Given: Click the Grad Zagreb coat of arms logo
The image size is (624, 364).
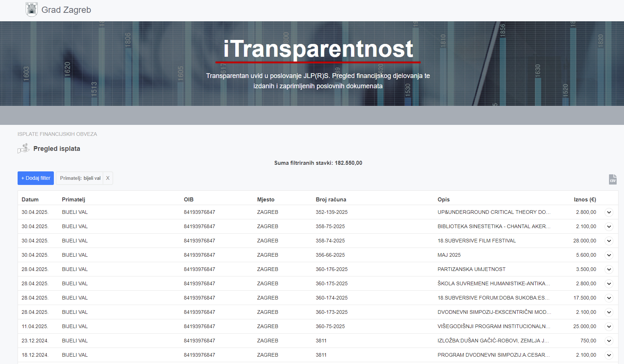Looking at the screenshot, I should [32, 10].
